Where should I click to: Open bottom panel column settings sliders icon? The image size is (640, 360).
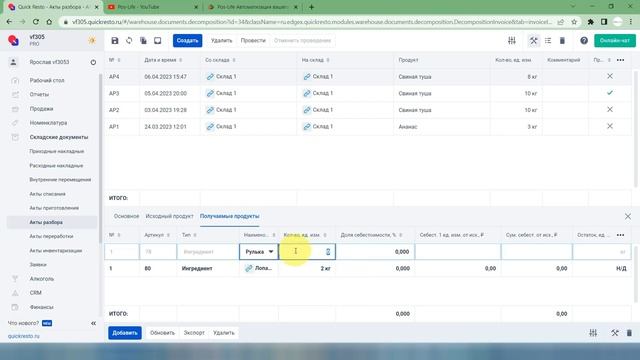click(x=593, y=333)
